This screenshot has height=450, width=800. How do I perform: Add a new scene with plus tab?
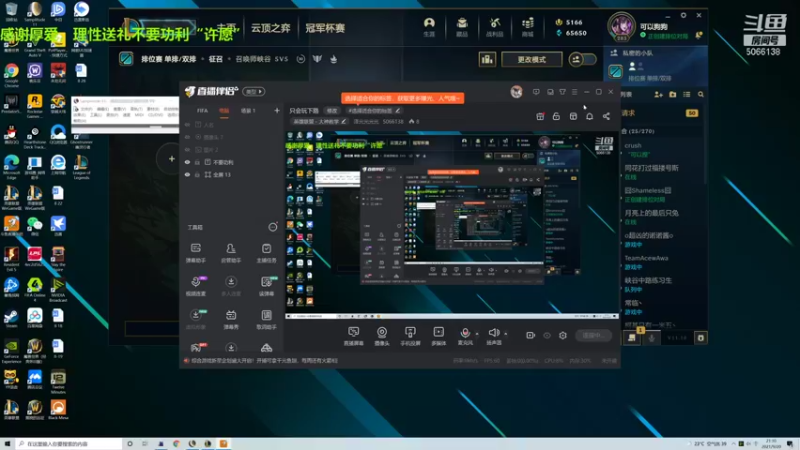coord(277,110)
